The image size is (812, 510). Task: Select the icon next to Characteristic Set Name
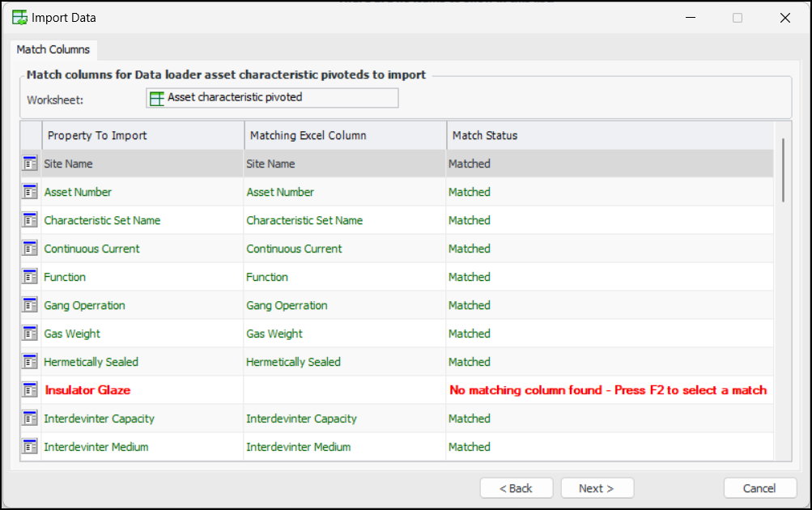coord(30,220)
